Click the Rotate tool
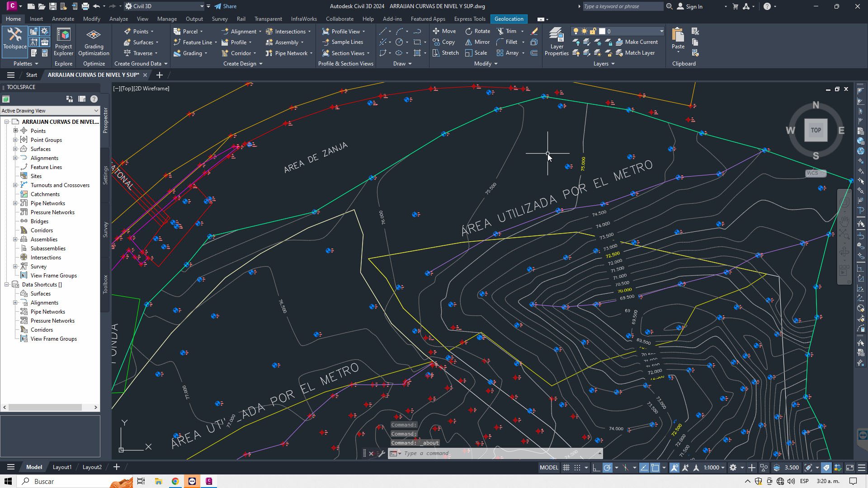Image resolution: width=868 pixels, height=488 pixels. [x=478, y=31]
